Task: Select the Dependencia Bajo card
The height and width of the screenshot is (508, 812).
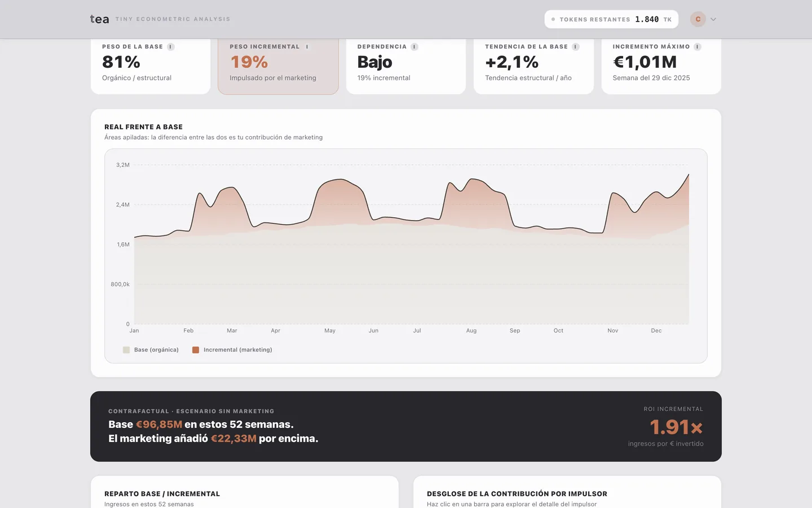Action: coord(406,65)
